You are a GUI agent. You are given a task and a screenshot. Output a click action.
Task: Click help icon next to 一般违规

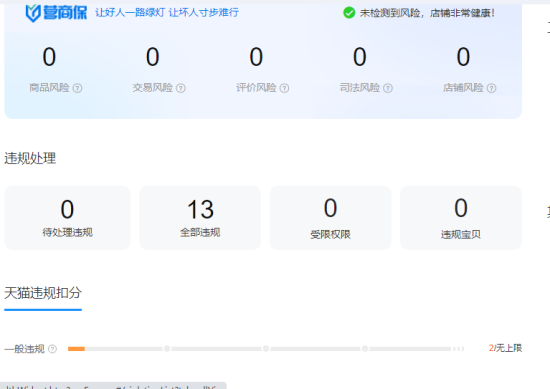click(x=52, y=349)
